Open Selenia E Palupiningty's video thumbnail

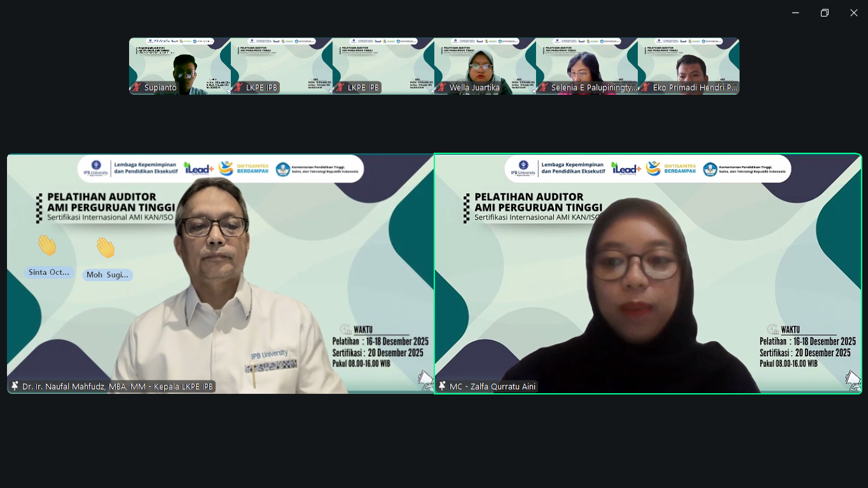pos(586,64)
